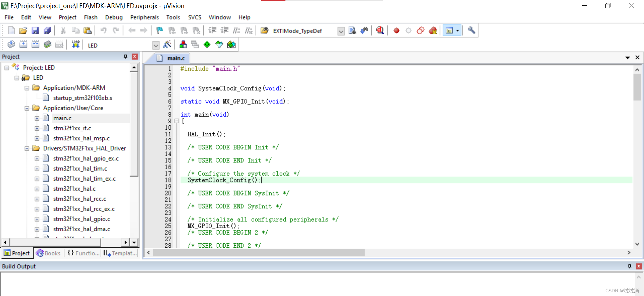Screen dimensions: 644x296
Task: Start the debug session with the d icon
Action: click(x=380, y=31)
